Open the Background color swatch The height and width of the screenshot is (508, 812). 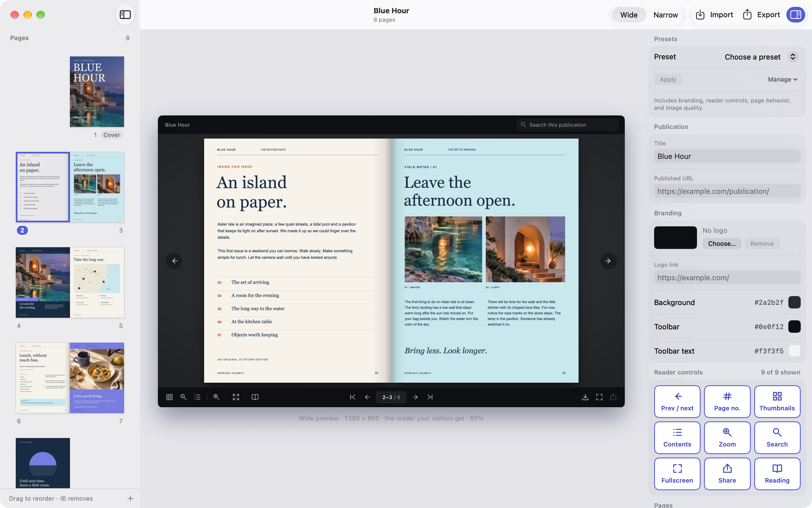794,302
